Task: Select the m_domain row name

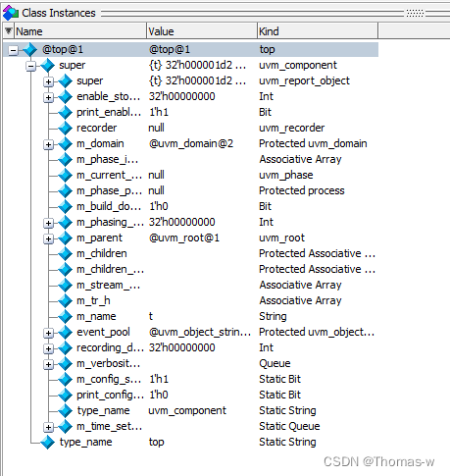Action: (100, 143)
